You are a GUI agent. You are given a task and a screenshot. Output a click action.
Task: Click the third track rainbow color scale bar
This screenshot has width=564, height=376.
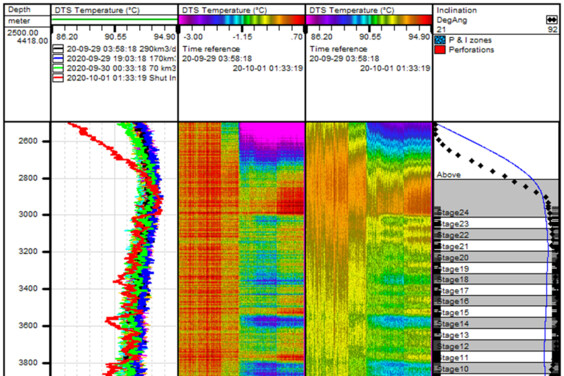[369, 20]
